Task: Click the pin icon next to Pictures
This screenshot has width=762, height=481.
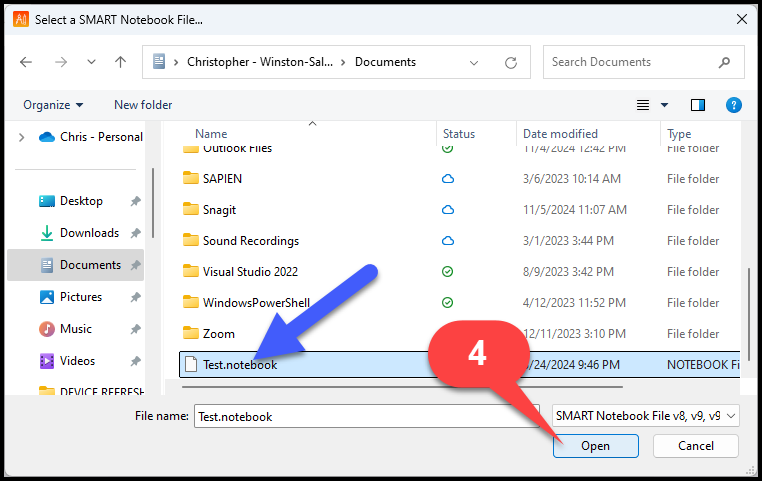Action: pyautogui.click(x=136, y=297)
